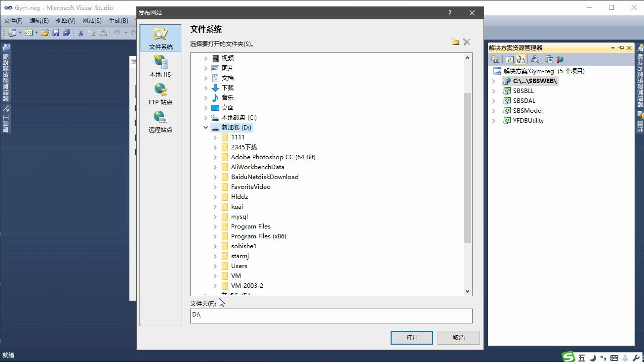Image resolution: width=644 pixels, height=362 pixels.
Task: Select the VM-2003-2 folder
Action: pyautogui.click(x=247, y=286)
